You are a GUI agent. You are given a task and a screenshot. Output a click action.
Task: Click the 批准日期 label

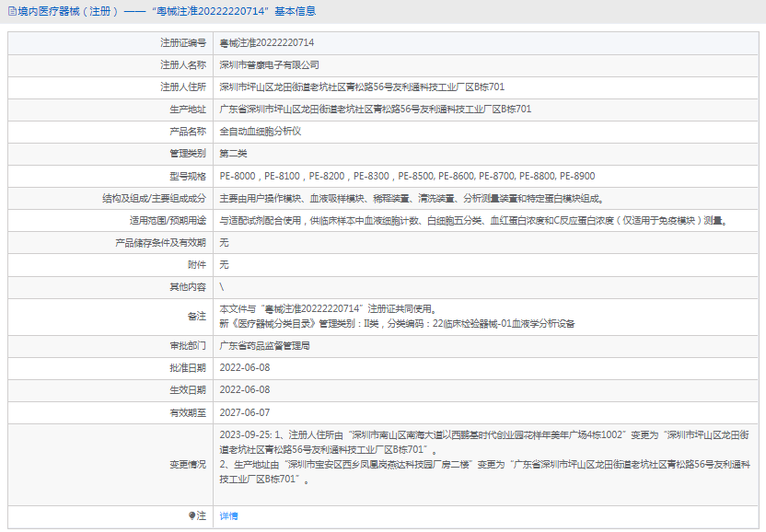(x=188, y=368)
